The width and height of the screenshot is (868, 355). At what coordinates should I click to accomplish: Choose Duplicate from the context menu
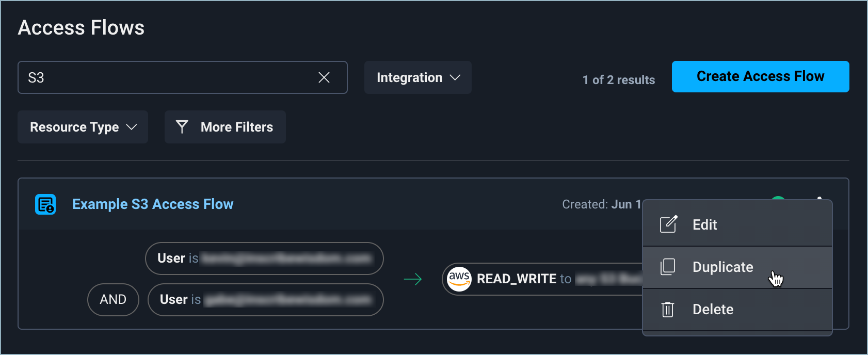coord(722,267)
